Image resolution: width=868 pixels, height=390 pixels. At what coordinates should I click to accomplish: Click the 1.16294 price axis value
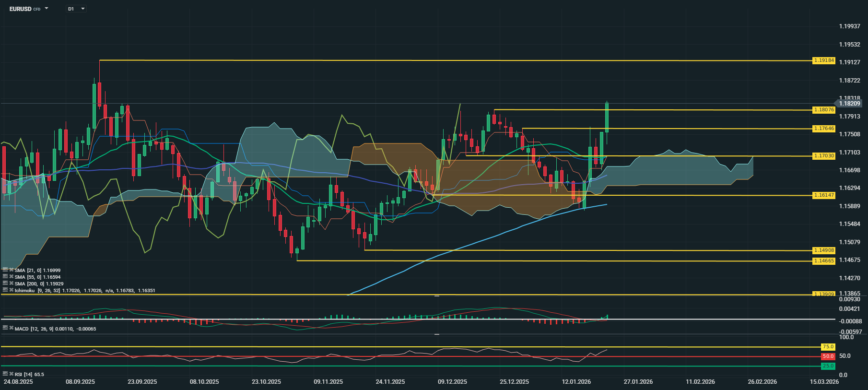click(850, 188)
